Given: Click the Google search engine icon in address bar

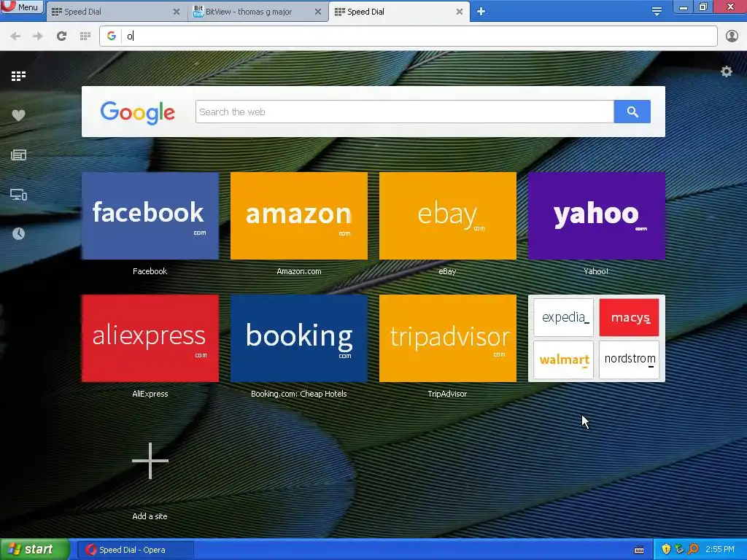Looking at the screenshot, I should coord(112,36).
